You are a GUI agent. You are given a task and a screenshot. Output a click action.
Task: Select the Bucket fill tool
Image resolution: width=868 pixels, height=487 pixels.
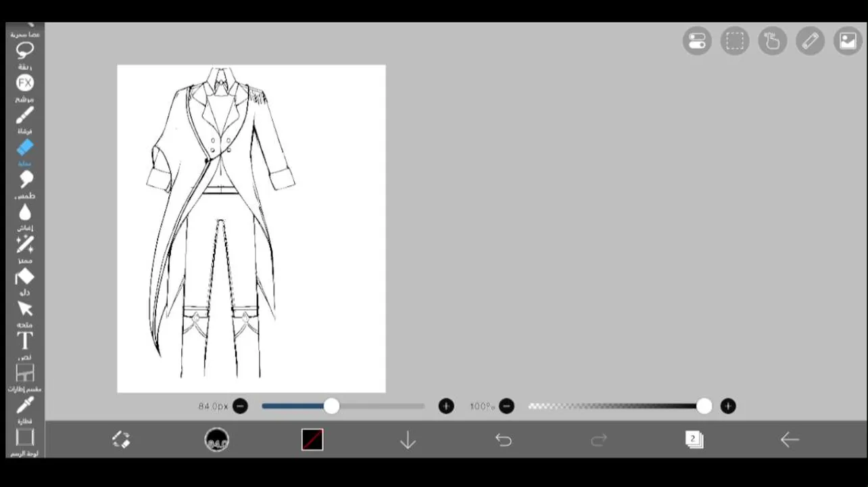[x=25, y=277]
